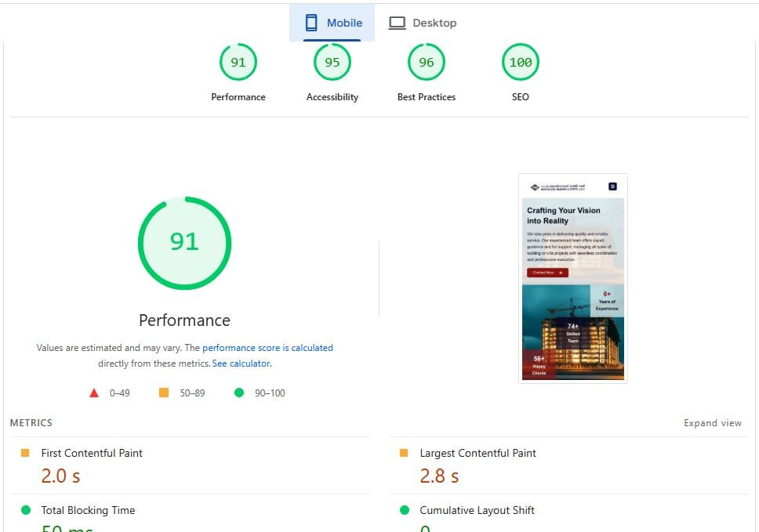
Task: Click the red triangle 0–49 legend icon
Action: pyautogui.click(x=94, y=393)
